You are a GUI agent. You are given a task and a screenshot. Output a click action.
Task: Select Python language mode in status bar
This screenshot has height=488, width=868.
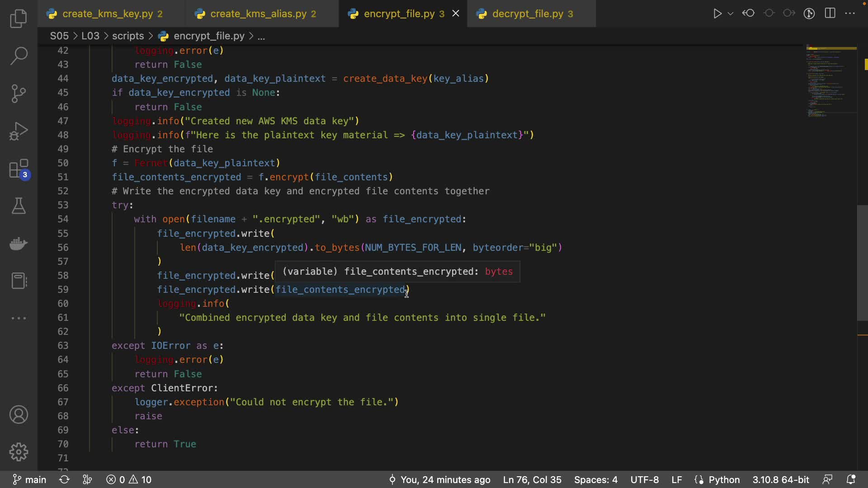click(x=724, y=479)
